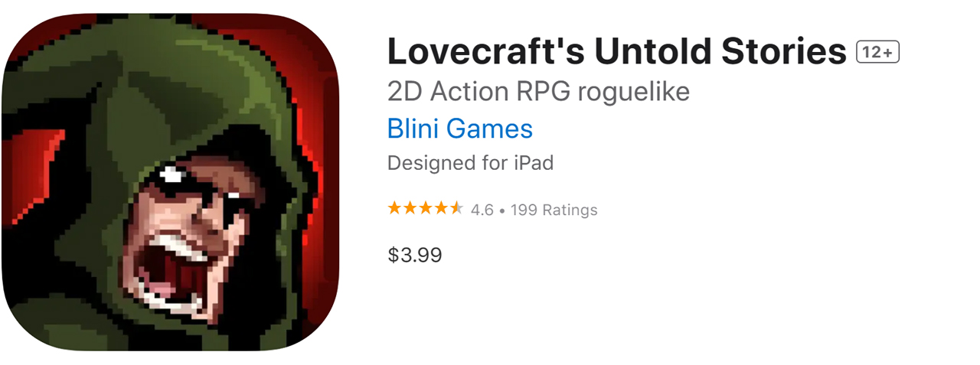The width and height of the screenshot is (980, 365).
Task: Click the 2D Action RPG roguelike subtitle
Action: (x=539, y=92)
